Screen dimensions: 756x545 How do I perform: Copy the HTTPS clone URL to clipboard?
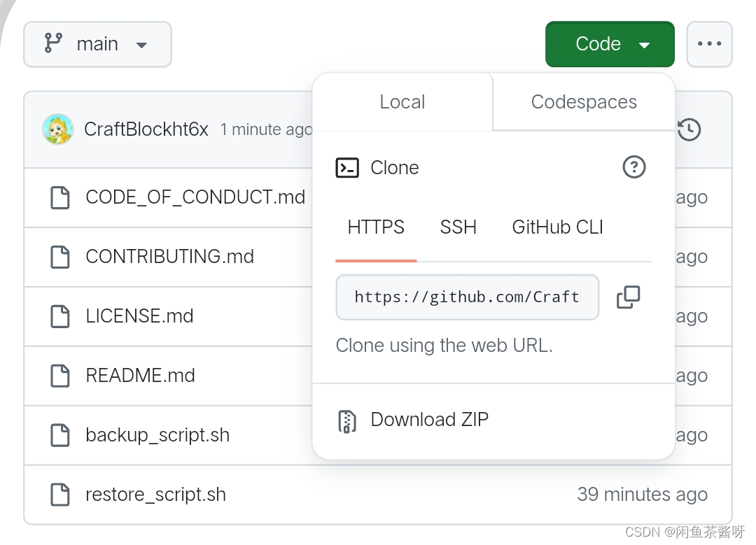click(x=628, y=297)
